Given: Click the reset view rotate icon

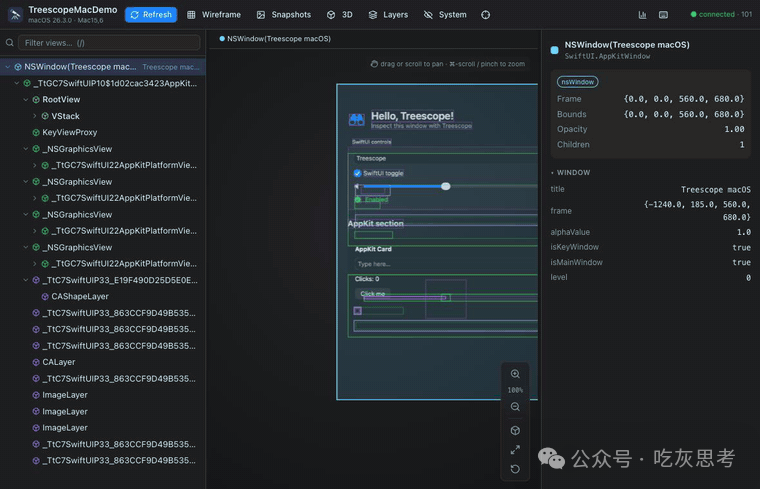Looking at the screenshot, I should point(515,469).
